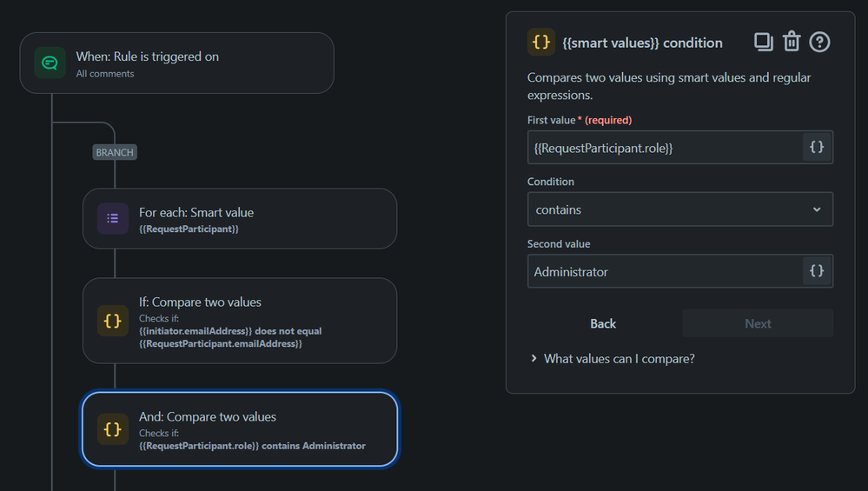Click the smart value braces in First value
Image resolution: width=868 pixels, height=491 pixels.
pos(817,147)
